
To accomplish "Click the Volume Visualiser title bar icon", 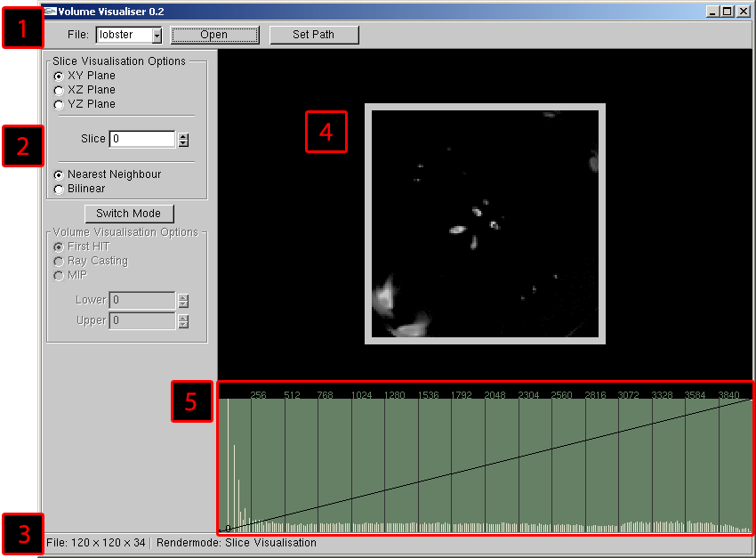I will tap(51, 12).
